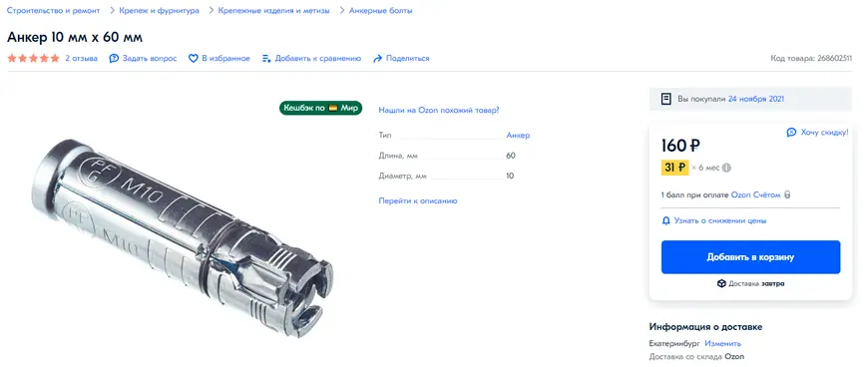Click the five-star rating icons
Viewport: 868px width, 367px height.
pos(33,58)
